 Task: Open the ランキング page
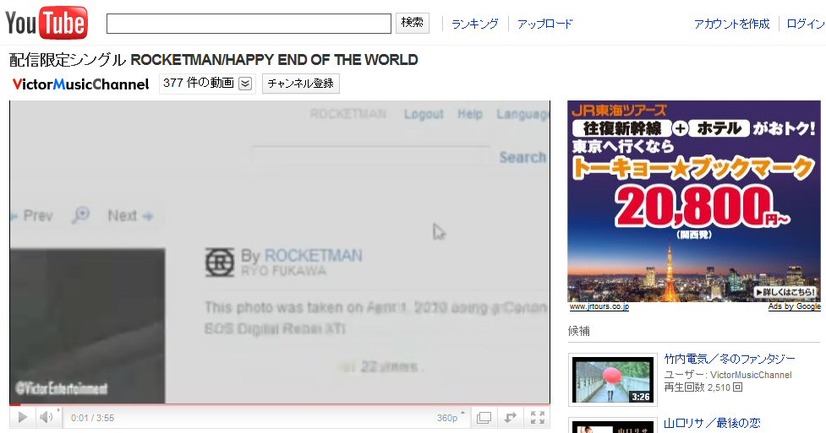pyautogui.click(x=475, y=24)
